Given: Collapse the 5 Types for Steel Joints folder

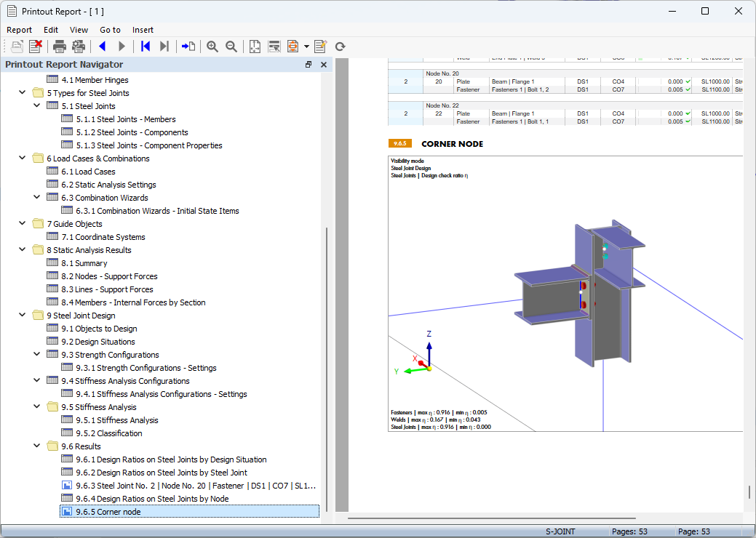Looking at the screenshot, I should pos(22,92).
